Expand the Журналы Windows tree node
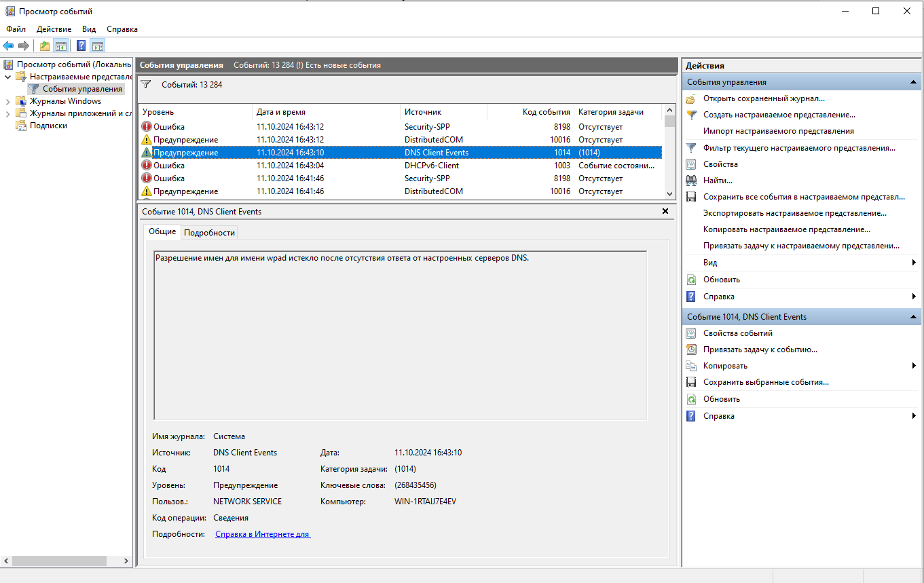Screen dimensions: 924x583 (x=7, y=101)
